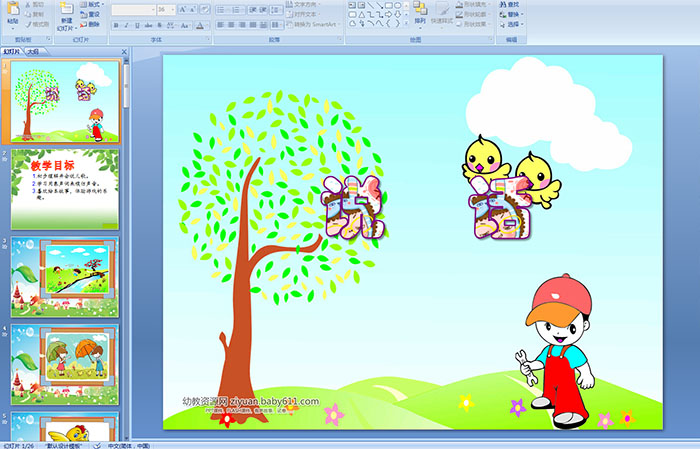This screenshot has width=700, height=449.
Task: Switch to the Slides (幻灯片) pane tab
Action: click(x=12, y=52)
